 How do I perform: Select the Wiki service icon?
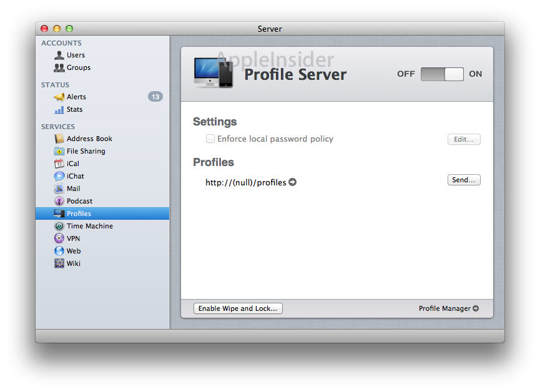(59, 263)
